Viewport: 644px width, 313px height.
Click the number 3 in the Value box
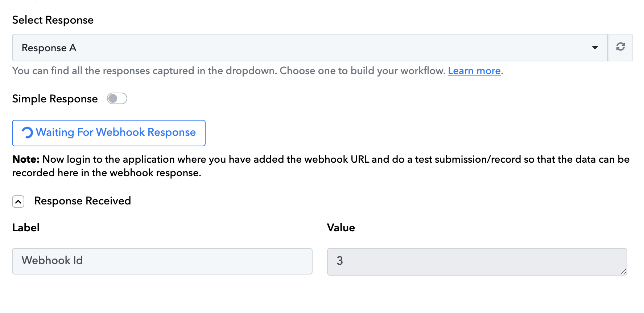point(340,261)
